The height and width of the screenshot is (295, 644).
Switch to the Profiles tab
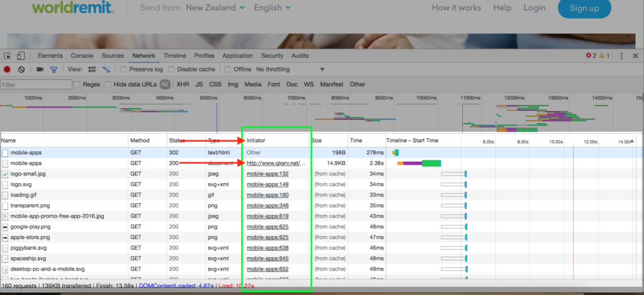(x=204, y=56)
